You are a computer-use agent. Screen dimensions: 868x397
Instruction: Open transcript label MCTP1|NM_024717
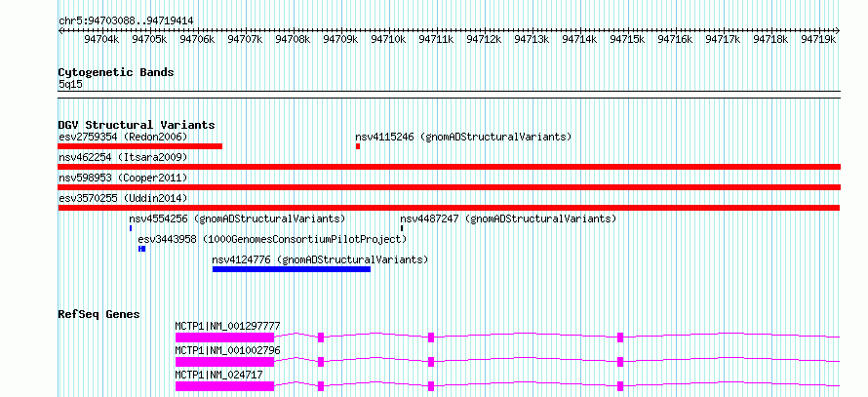coord(219,375)
